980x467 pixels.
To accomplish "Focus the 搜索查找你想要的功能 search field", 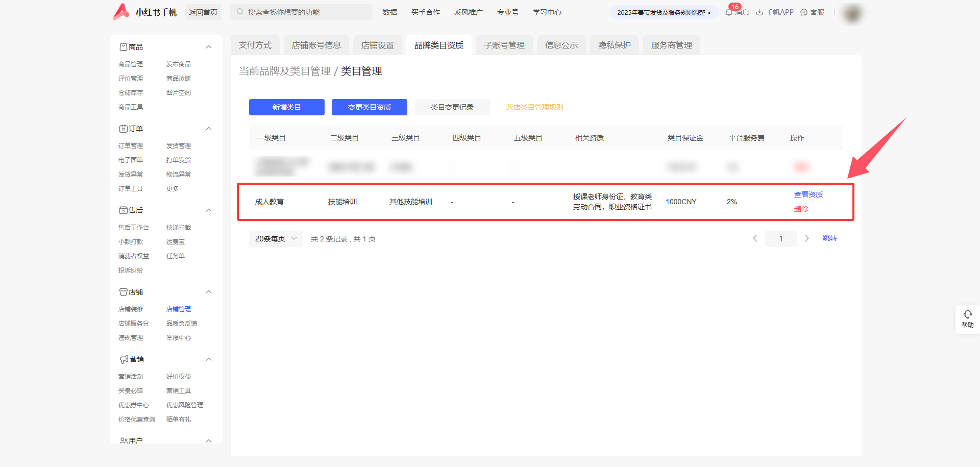I will click(301, 12).
